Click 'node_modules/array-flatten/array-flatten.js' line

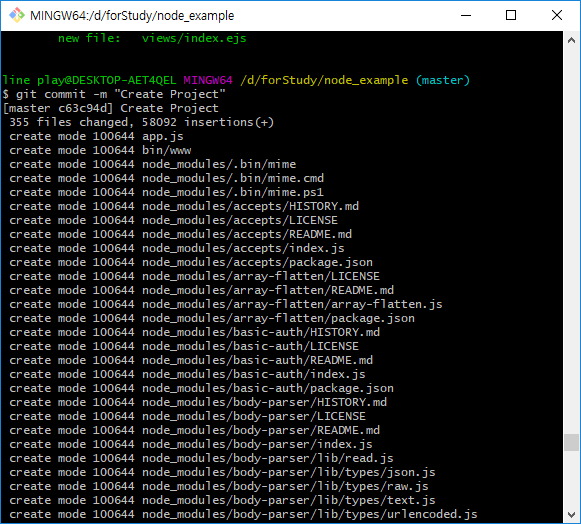[x=226, y=305]
